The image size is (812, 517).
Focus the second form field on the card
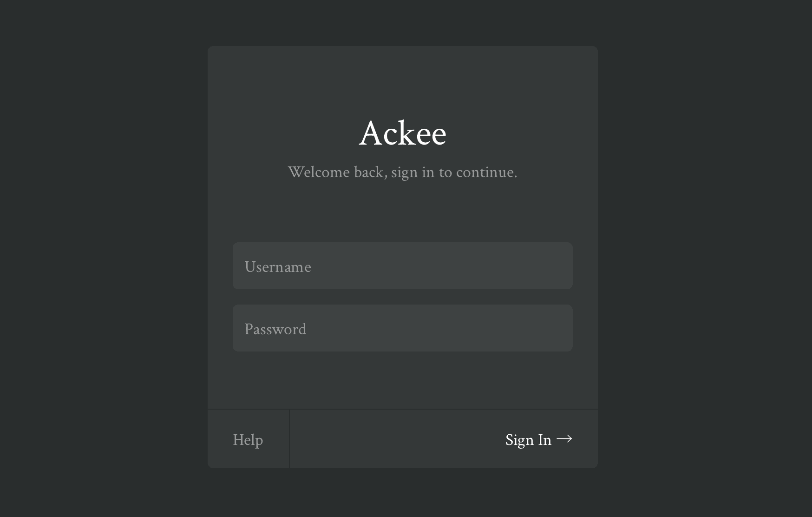[x=402, y=328]
